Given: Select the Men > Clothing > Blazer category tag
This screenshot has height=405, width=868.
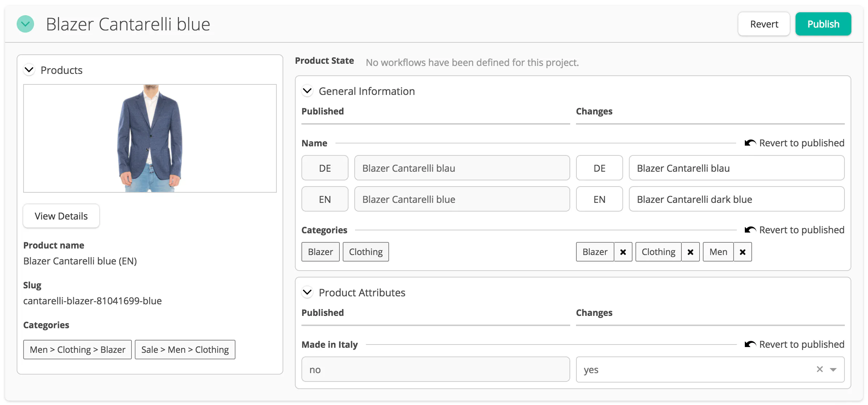Looking at the screenshot, I should click(x=77, y=349).
